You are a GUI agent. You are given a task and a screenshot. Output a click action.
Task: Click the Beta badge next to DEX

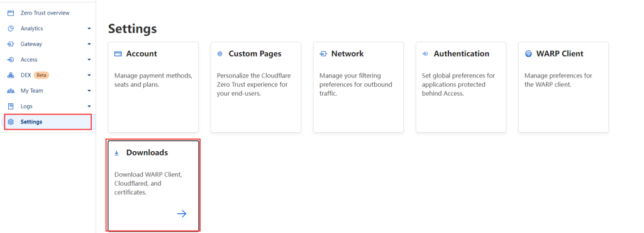pos(42,75)
